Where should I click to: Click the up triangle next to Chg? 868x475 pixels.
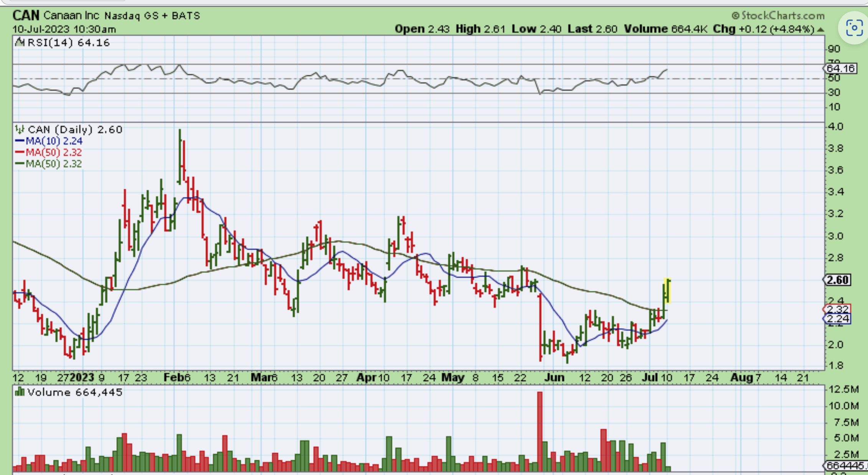coord(820,30)
